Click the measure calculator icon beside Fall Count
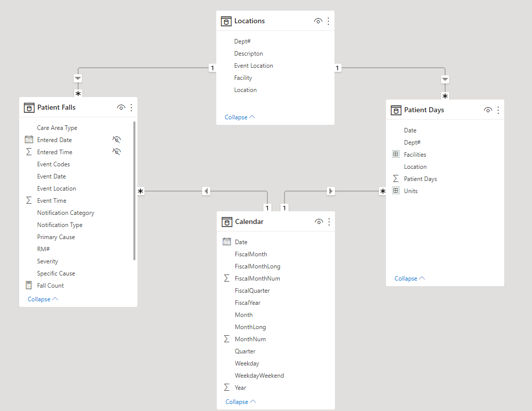 pos(29,285)
